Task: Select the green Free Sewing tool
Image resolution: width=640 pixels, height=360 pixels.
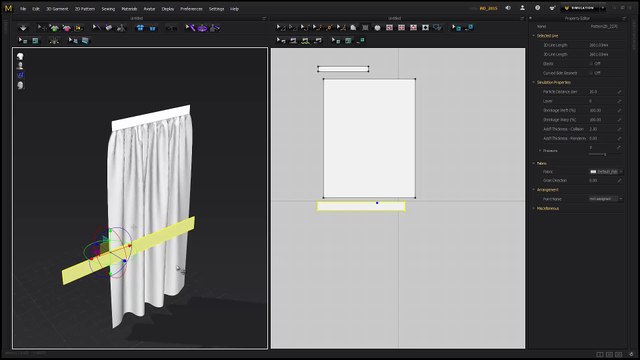Action: 305,40
